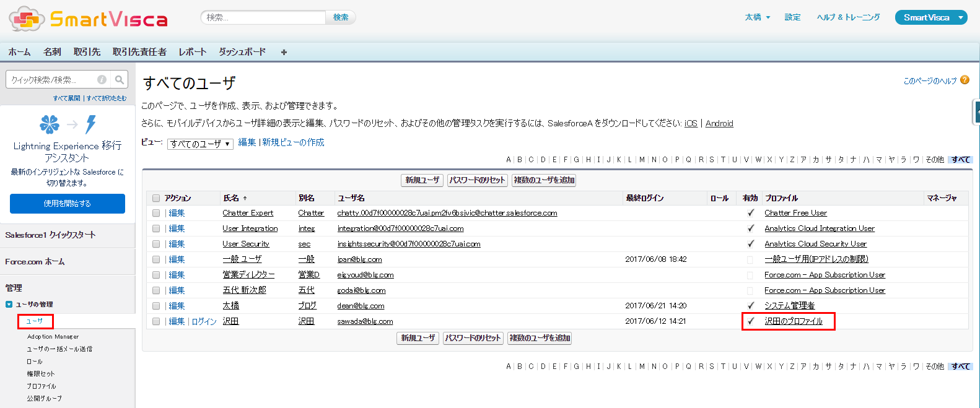
Task: Check the User Security row checkbox
Action: [156, 244]
